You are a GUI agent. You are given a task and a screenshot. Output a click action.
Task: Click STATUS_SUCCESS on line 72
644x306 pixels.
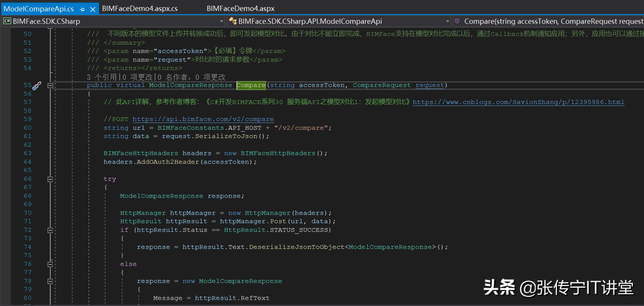coord(299,230)
